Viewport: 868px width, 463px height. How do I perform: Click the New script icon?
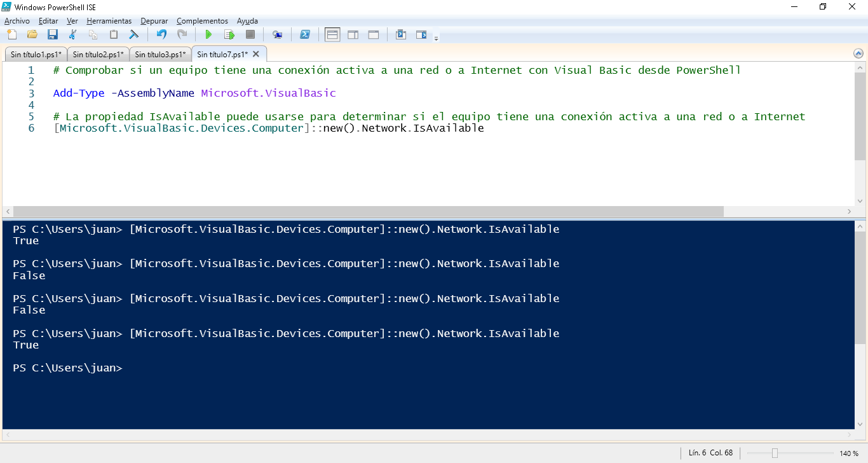click(11, 34)
